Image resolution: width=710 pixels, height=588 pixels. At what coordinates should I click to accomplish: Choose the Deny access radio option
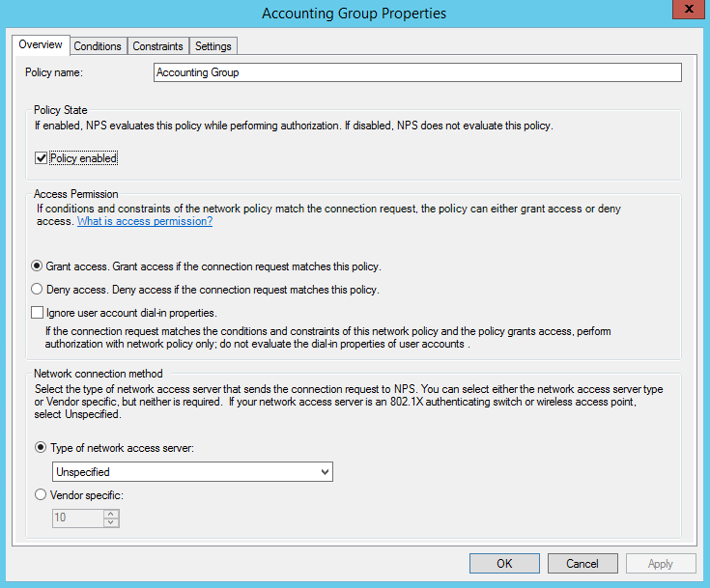[37, 290]
